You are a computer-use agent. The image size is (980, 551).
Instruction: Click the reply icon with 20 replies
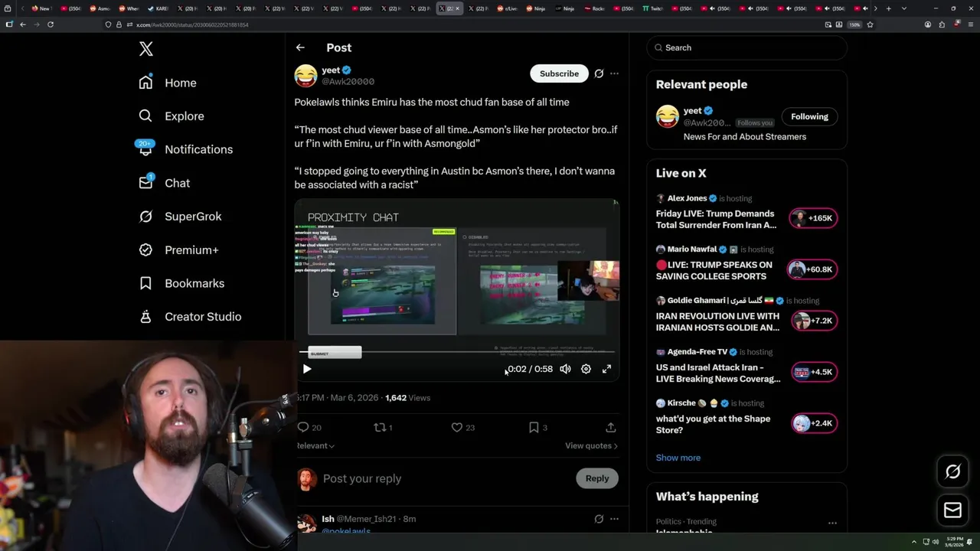[x=303, y=427]
